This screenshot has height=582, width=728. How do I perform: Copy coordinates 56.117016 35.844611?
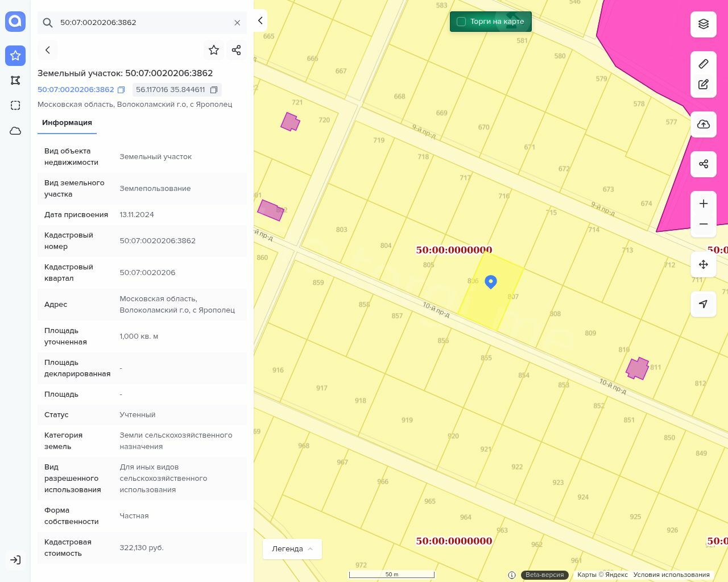[214, 90]
